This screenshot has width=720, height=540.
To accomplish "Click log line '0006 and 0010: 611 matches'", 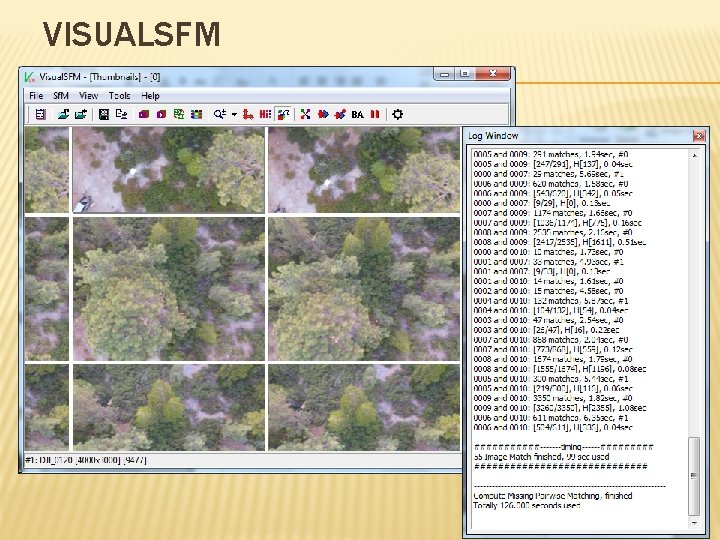I will (550, 418).
